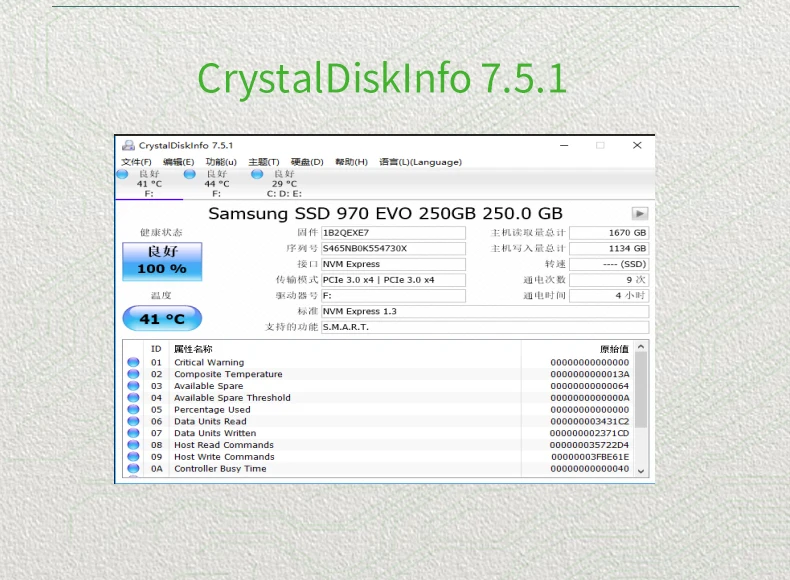Click the firmware field 1B2QEXE7

coord(393,233)
